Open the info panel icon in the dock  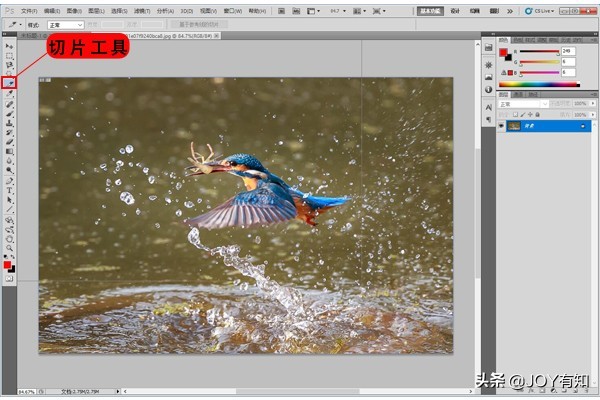pyautogui.click(x=487, y=91)
